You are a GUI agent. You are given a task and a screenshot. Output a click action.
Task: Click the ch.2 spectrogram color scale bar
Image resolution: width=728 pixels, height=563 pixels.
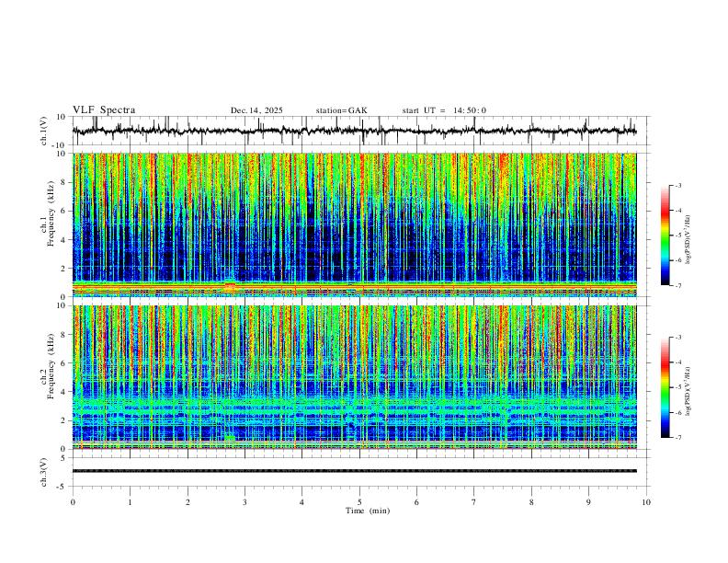[x=665, y=387]
